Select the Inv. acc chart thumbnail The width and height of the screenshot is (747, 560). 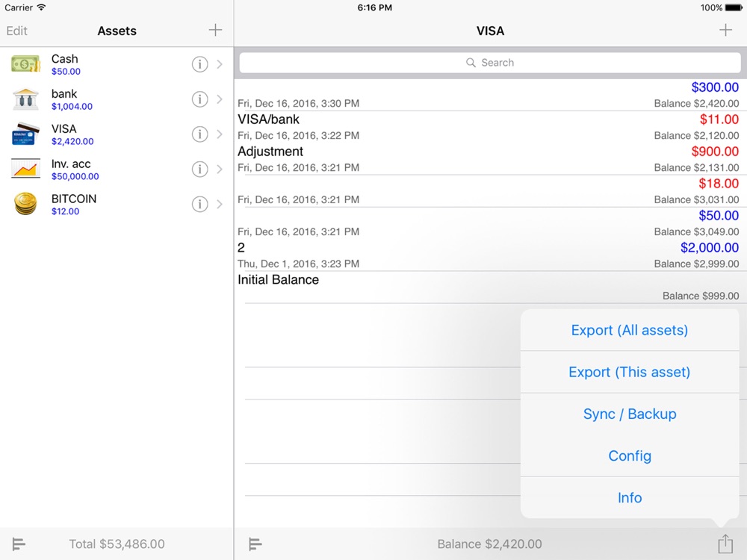point(25,169)
